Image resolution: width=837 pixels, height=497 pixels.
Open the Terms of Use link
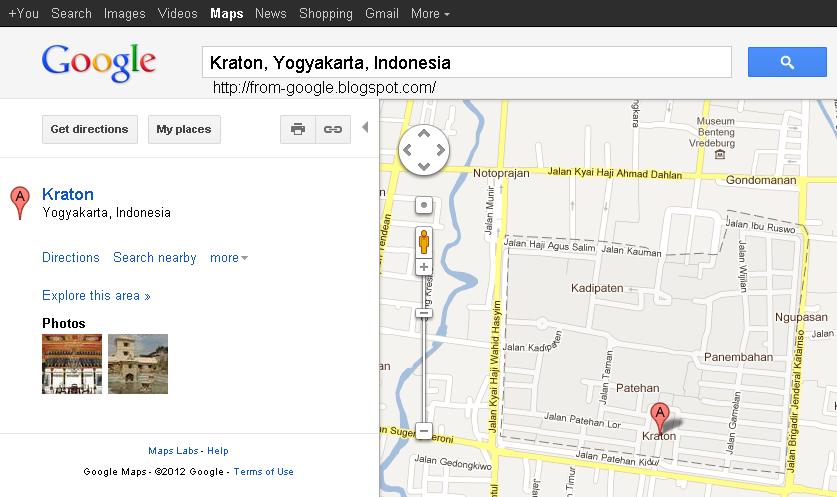[263, 472]
